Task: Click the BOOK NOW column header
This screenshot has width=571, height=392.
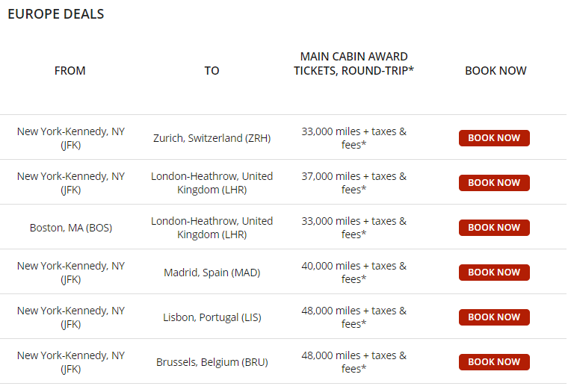Action: [x=496, y=71]
